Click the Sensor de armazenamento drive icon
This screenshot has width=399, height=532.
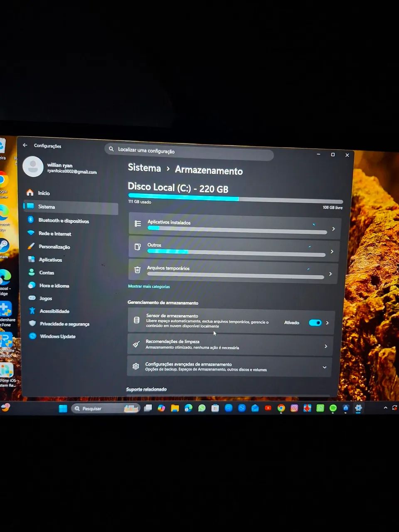tap(136, 320)
